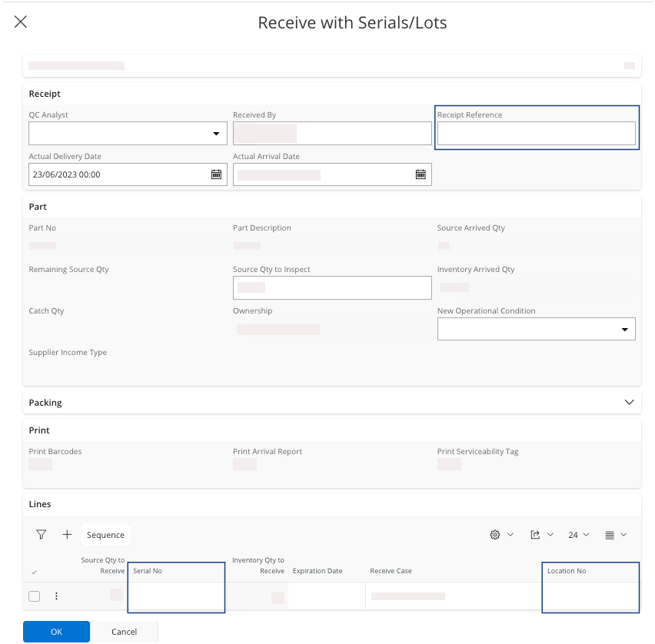The width and height of the screenshot is (655, 644).
Task: Toggle the select-all check mark in header
Action: point(34,573)
